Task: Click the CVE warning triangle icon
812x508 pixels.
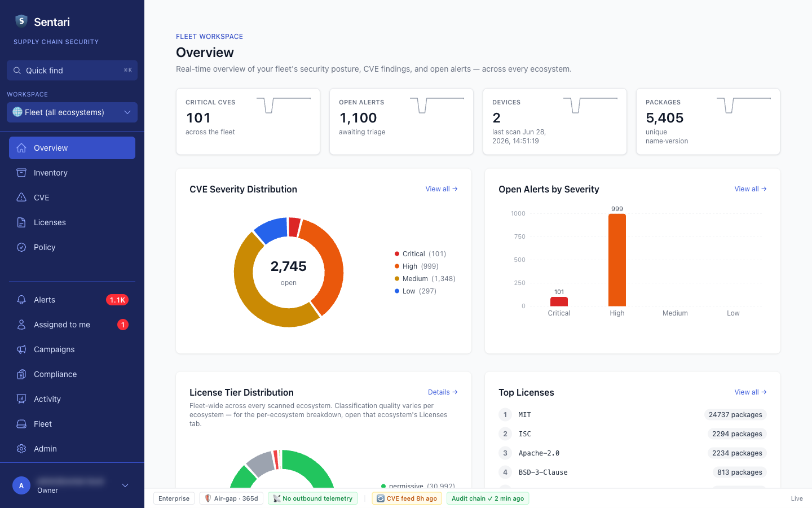Action: [x=21, y=198]
